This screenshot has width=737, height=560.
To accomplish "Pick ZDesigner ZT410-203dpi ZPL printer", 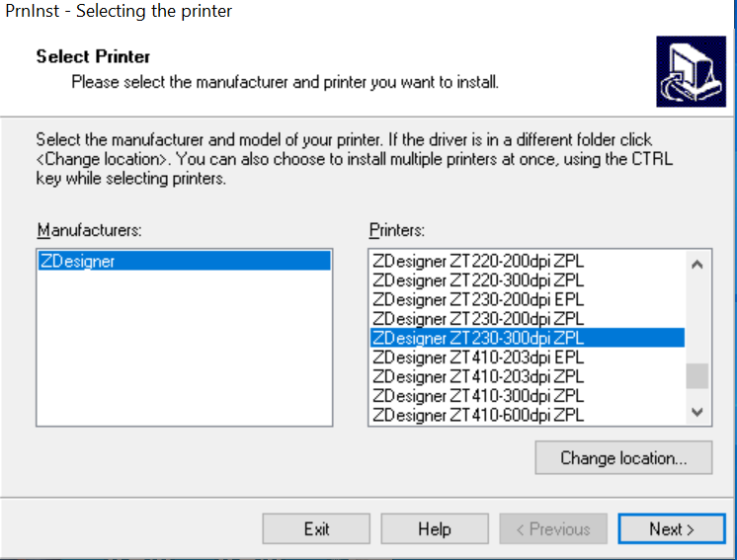I will (x=478, y=376).
